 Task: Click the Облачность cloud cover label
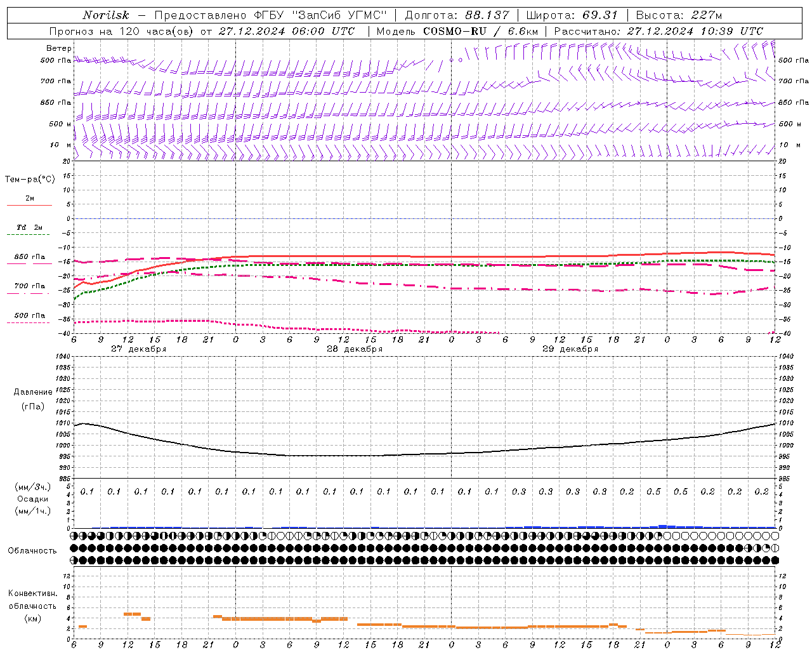pyautogui.click(x=32, y=551)
